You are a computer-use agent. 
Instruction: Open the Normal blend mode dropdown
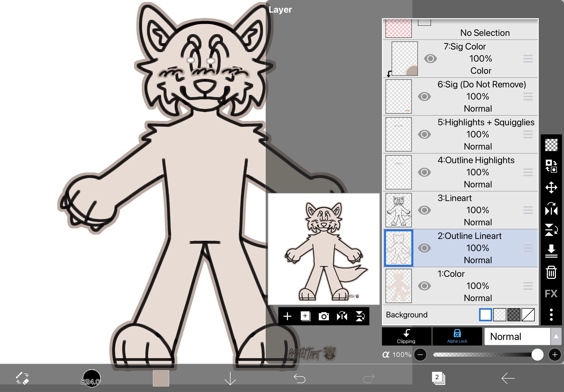(517, 336)
